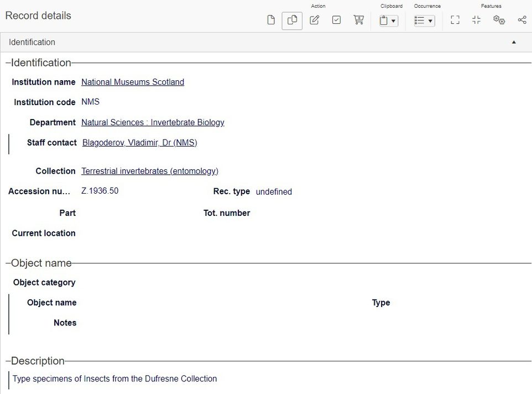Collapse the Identification section with its chevron
This screenshot has width=532, height=394.
[x=513, y=42]
